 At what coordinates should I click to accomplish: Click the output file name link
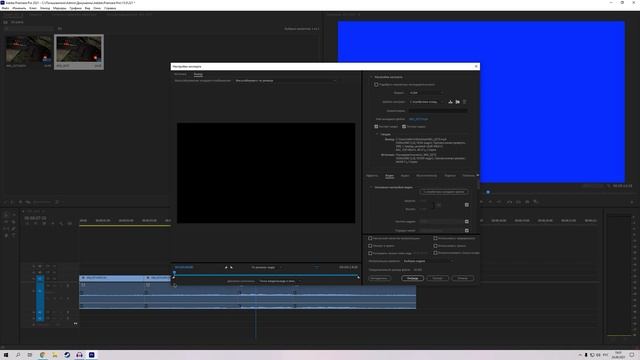[418, 119]
